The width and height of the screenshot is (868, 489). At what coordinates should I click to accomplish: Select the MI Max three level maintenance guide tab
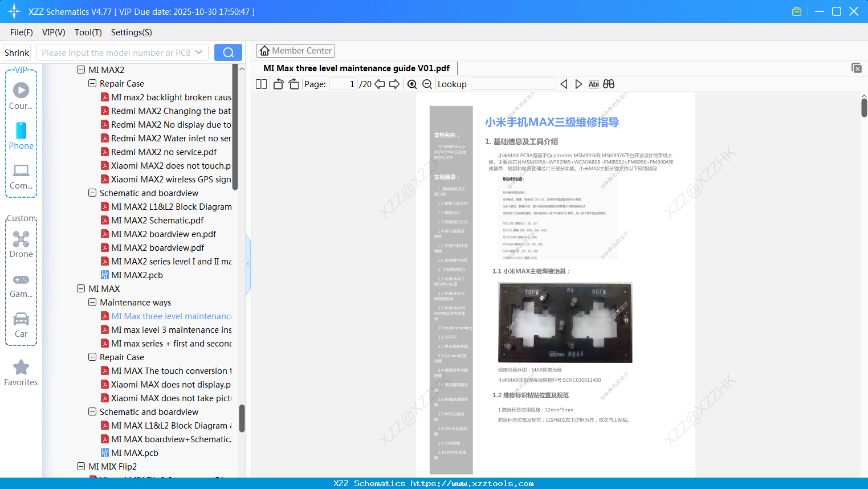tap(357, 68)
